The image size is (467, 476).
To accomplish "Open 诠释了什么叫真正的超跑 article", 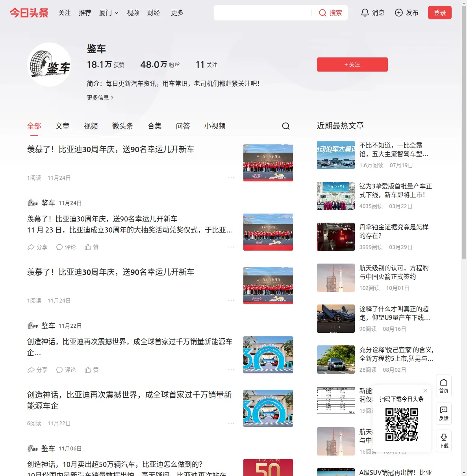I will 395,313.
